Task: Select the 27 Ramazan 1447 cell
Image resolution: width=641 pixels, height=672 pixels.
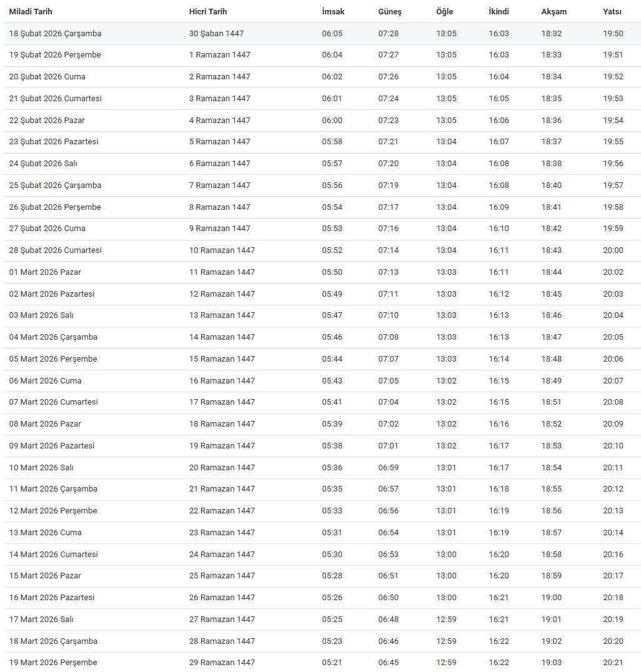Action: 222,620
